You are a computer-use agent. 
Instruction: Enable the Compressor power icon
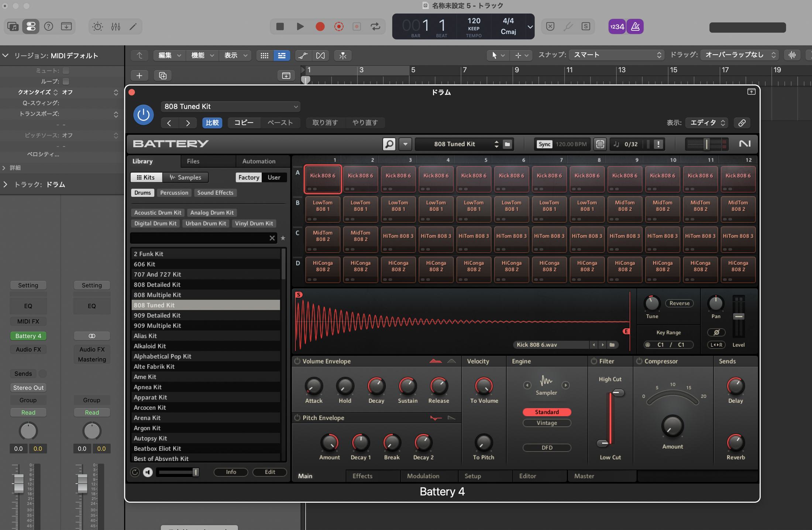coord(639,361)
